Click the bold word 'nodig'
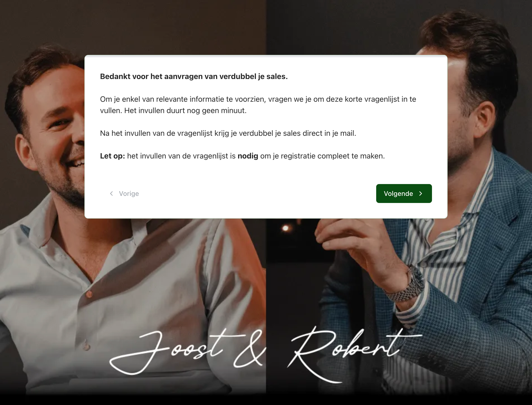This screenshot has height=405, width=532. point(248,156)
